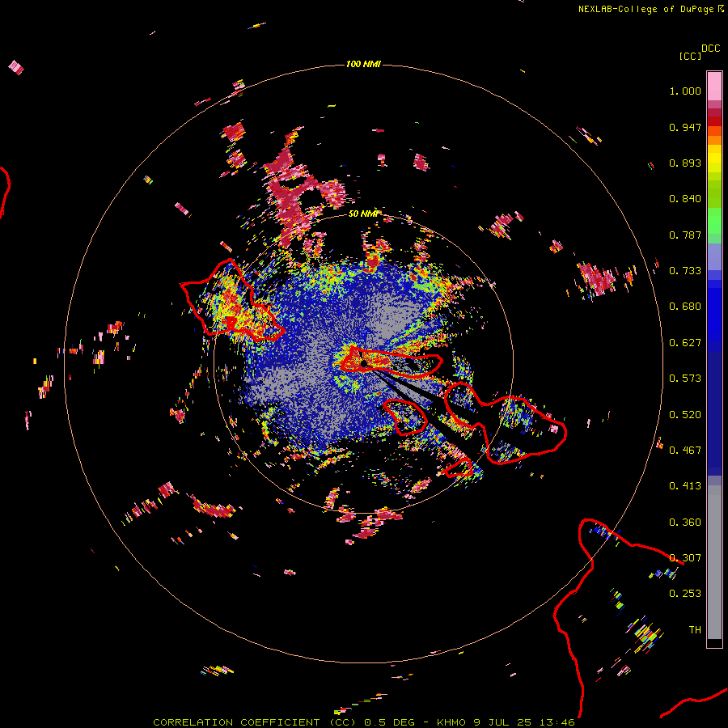
Task: Click the 1.000 value on the color scale
Action: click(x=685, y=91)
